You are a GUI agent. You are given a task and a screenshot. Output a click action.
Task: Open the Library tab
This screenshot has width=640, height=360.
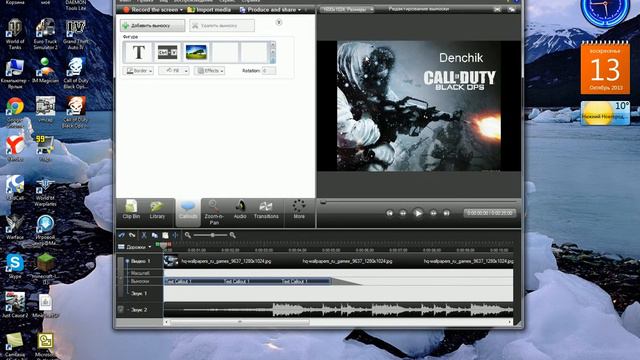pyautogui.click(x=157, y=210)
